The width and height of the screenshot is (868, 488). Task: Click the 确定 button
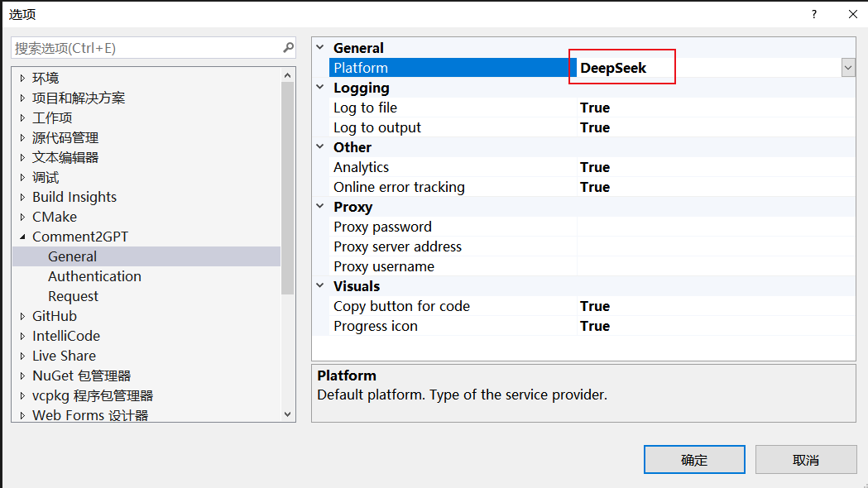point(694,460)
